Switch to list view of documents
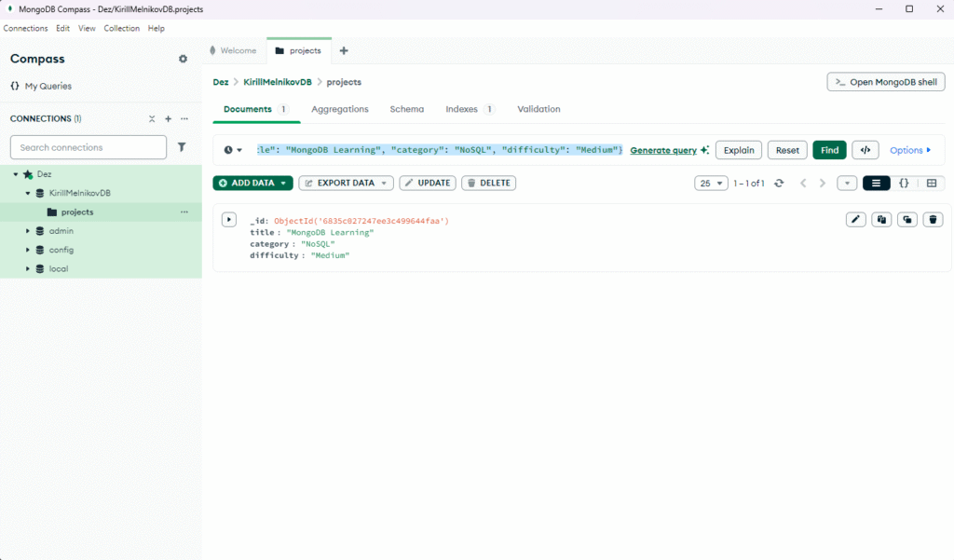The image size is (954, 560). click(x=876, y=184)
